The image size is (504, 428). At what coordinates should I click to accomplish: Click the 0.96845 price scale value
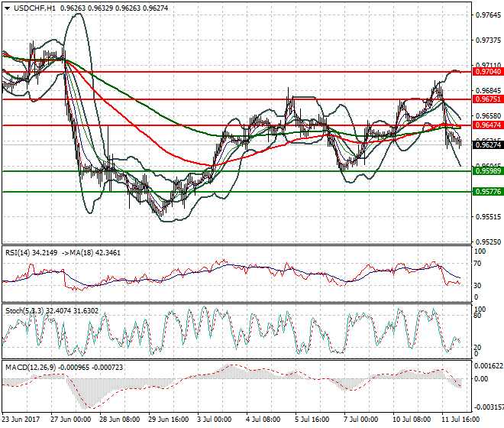tap(488, 90)
